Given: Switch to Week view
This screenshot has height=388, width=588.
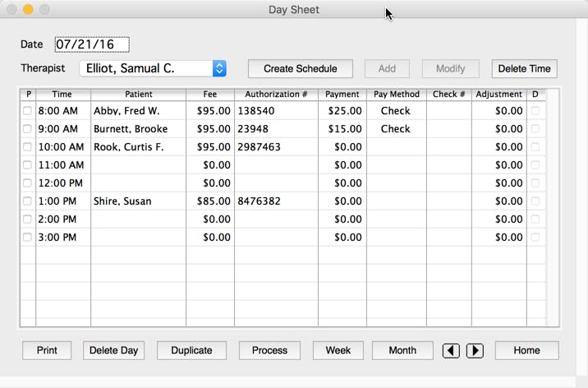Looking at the screenshot, I should tap(338, 350).
